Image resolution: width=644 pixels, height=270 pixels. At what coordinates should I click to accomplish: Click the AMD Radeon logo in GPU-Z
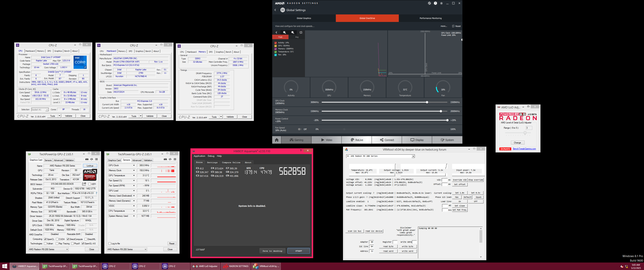(90, 175)
